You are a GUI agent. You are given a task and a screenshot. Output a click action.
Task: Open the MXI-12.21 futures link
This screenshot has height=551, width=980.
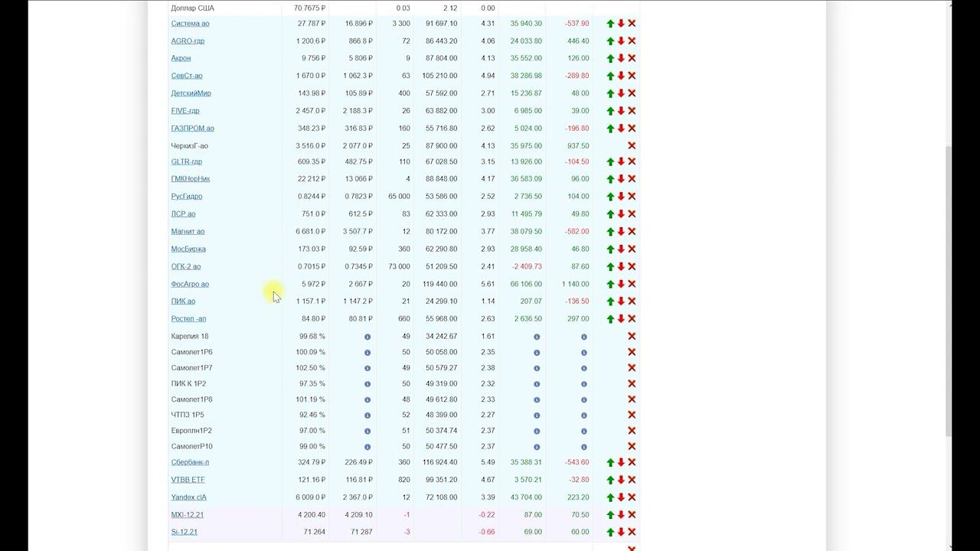point(187,515)
